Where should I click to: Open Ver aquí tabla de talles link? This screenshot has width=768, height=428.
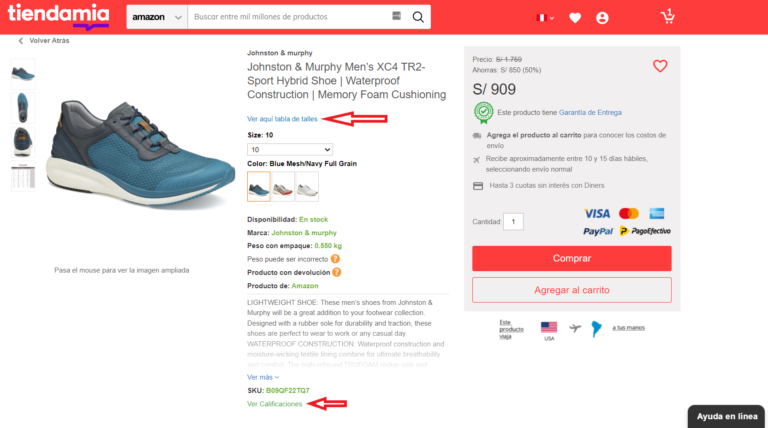coord(282,119)
